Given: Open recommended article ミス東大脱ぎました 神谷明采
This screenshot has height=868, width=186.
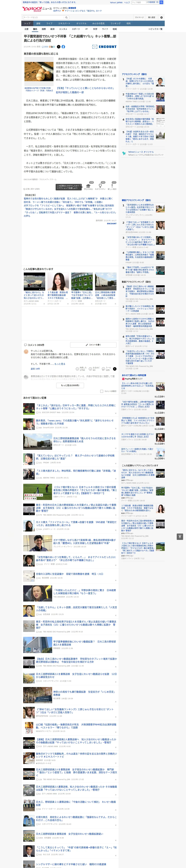Looking at the screenshot, I should tap(76, 472).
